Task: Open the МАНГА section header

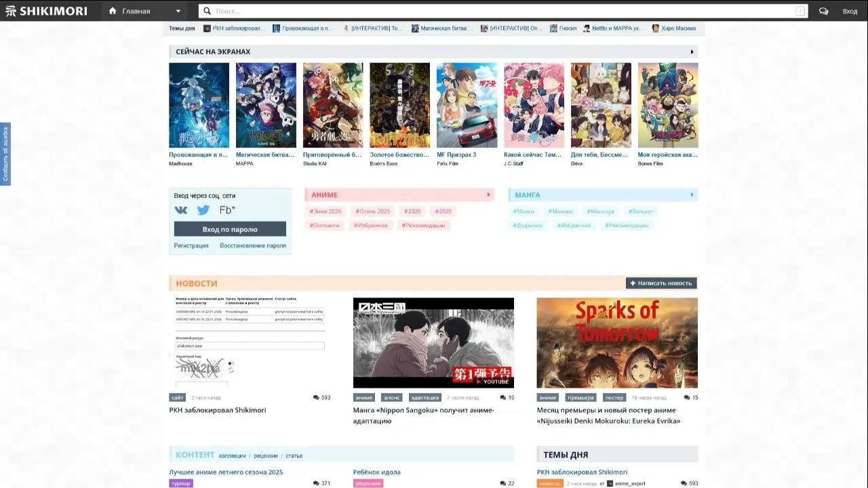Action: pos(528,195)
